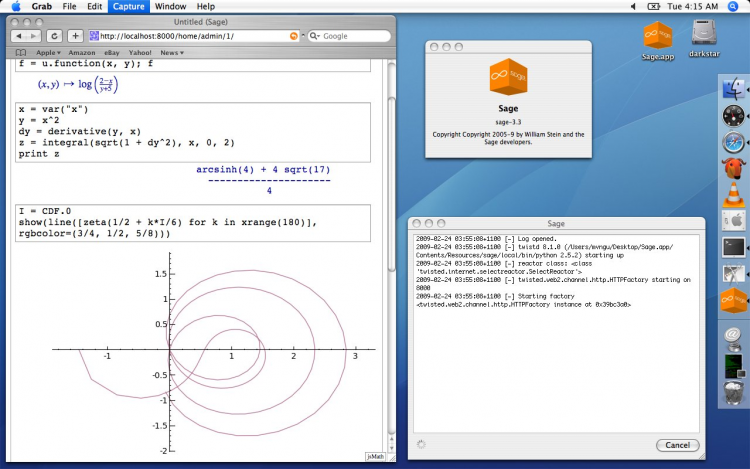Click the Finder icon in the Dock
The width and height of the screenshot is (750, 469).
coord(733,91)
